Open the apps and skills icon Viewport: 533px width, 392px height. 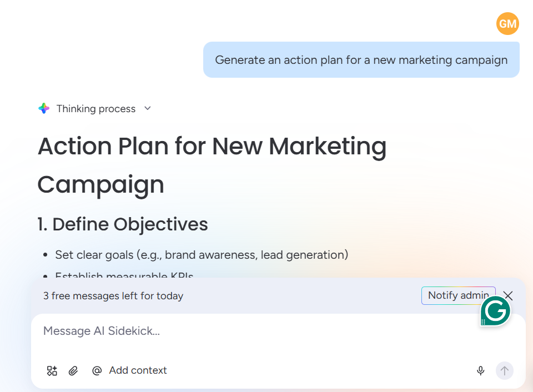(52, 371)
